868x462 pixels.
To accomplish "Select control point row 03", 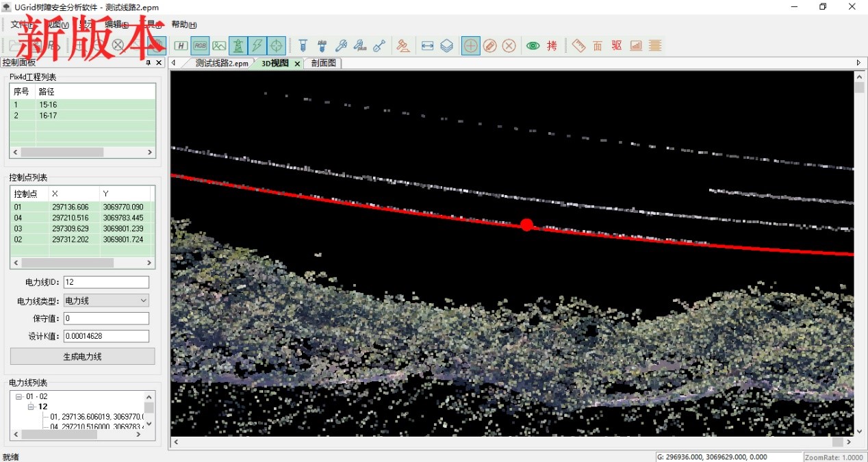I will click(83, 229).
